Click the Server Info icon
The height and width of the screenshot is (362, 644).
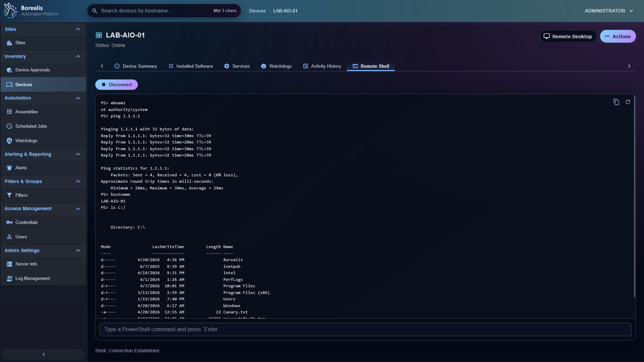[9, 264]
